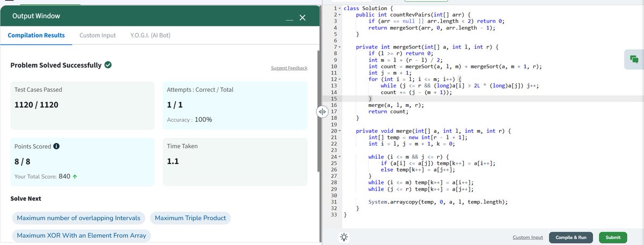Open the Y.O.G.I. (AI Bot) tab
The width and height of the screenshot is (644, 245).
pos(151,35)
